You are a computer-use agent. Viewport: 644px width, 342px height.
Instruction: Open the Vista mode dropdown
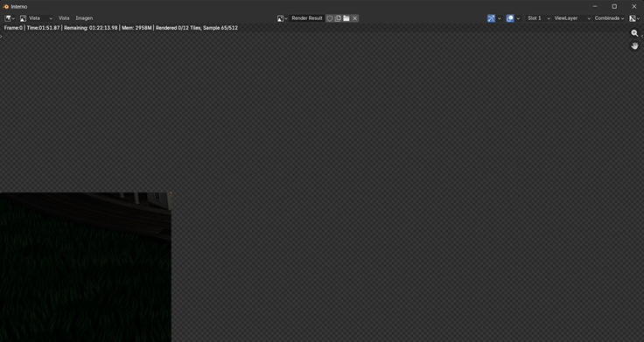(36, 18)
